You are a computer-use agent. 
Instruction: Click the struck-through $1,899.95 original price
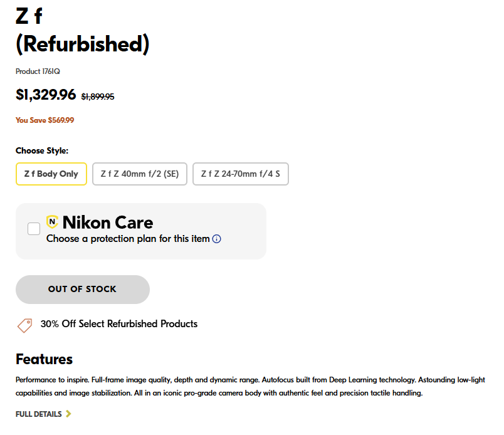coord(98,97)
